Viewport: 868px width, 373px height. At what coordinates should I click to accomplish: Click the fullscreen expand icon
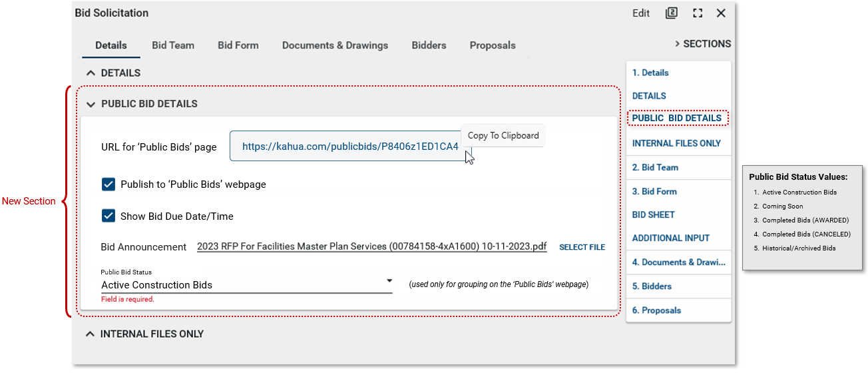click(697, 13)
